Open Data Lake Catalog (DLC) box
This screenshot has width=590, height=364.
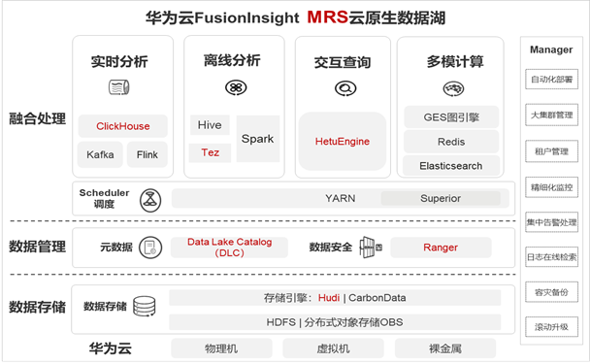click(x=230, y=248)
